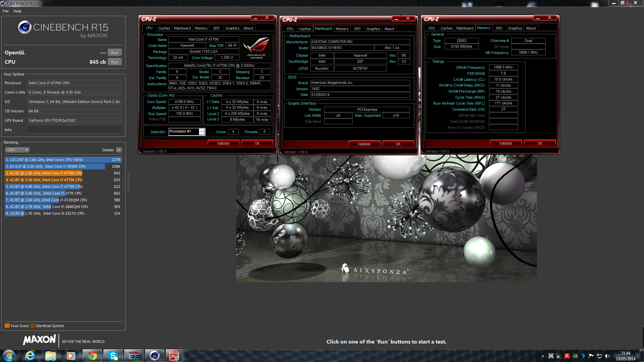Select ranking row 4.40 GHz i7-4770K
The image size is (644, 362).
pos(63,187)
